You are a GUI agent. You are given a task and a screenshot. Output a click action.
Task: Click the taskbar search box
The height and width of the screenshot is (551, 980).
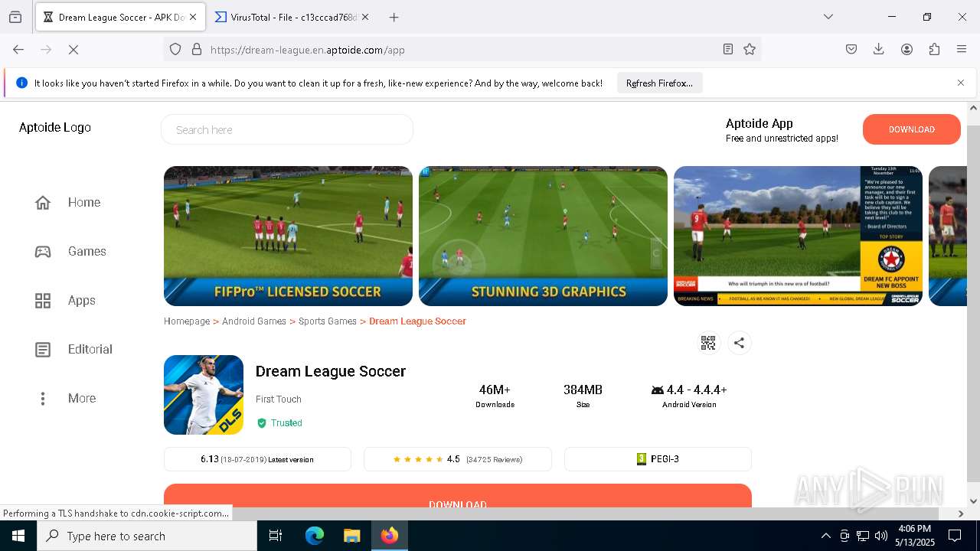pyautogui.click(x=147, y=536)
